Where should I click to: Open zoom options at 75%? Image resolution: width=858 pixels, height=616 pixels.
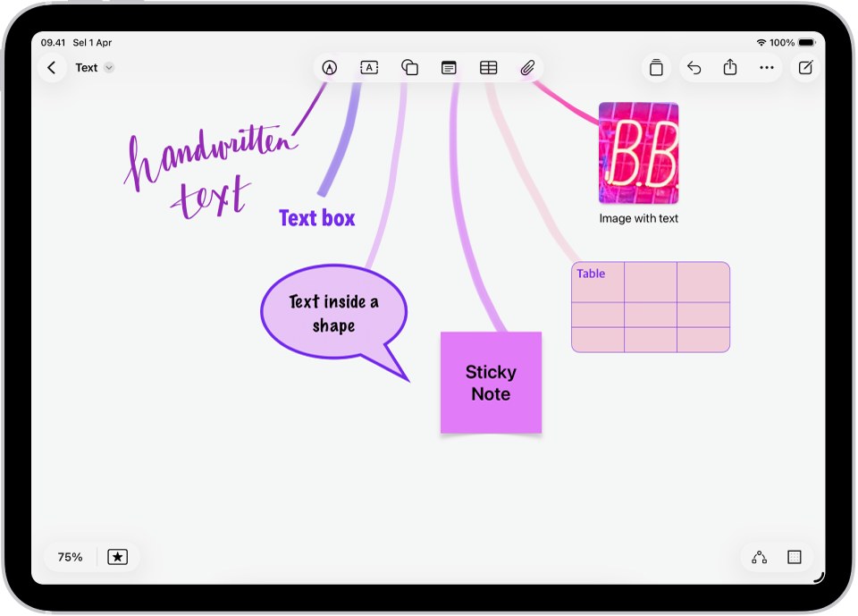pyautogui.click(x=69, y=556)
